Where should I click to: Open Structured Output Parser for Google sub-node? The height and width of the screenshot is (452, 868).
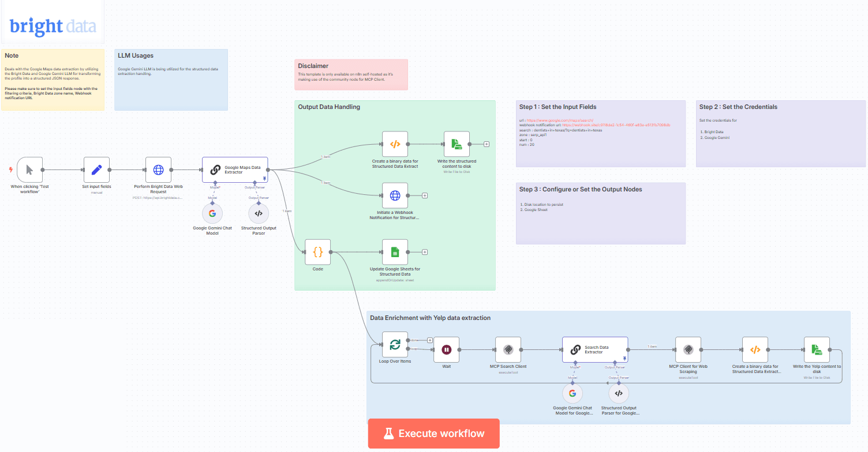point(619,394)
